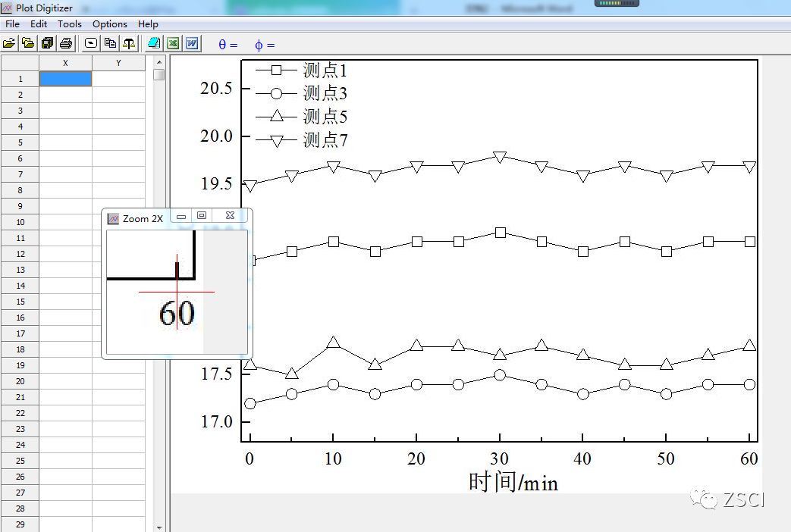This screenshot has height=532, width=791.
Task: Click the table scrollbar up arrow
Action: [x=159, y=62]
